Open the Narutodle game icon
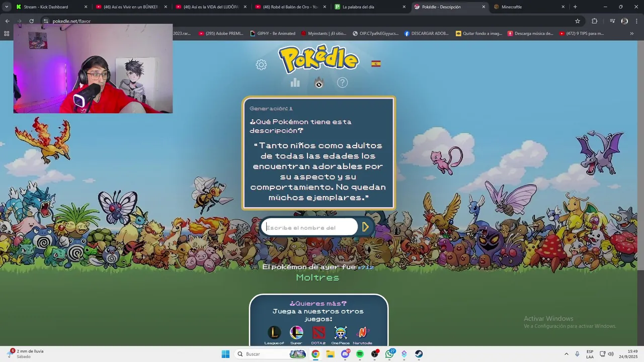 pos(362,333)
